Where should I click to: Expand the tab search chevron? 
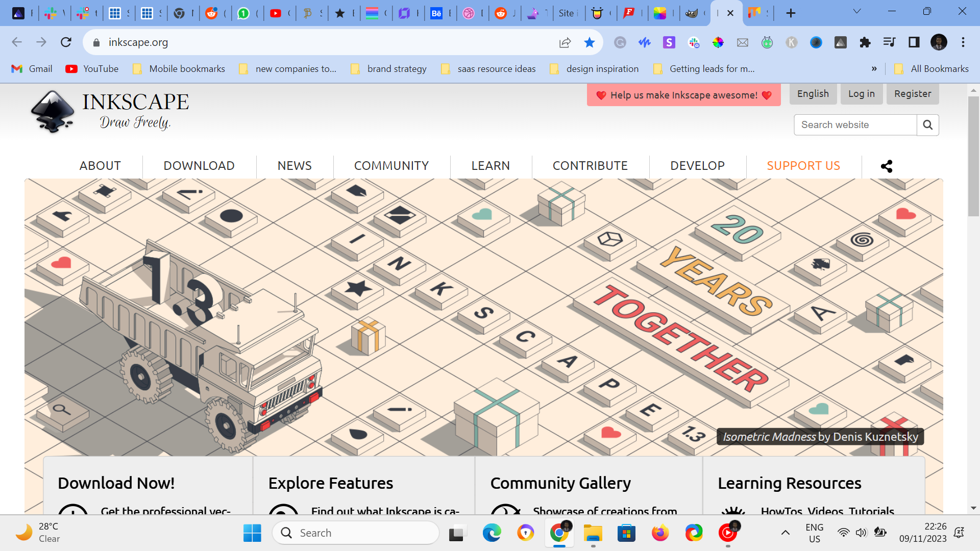857,11
